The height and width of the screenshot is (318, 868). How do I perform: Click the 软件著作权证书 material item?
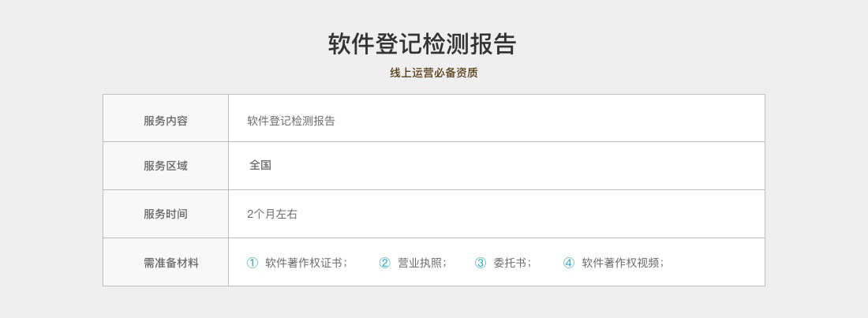point(305,263)
